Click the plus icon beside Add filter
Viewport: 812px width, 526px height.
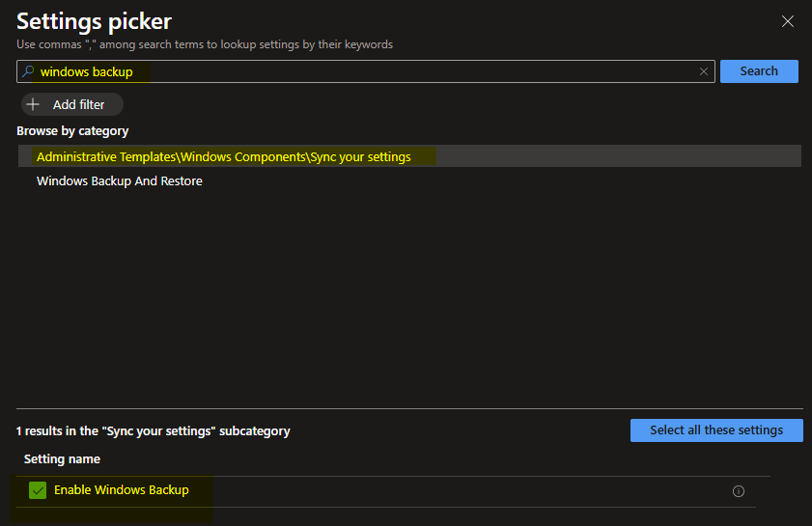[x=34, y=104]
